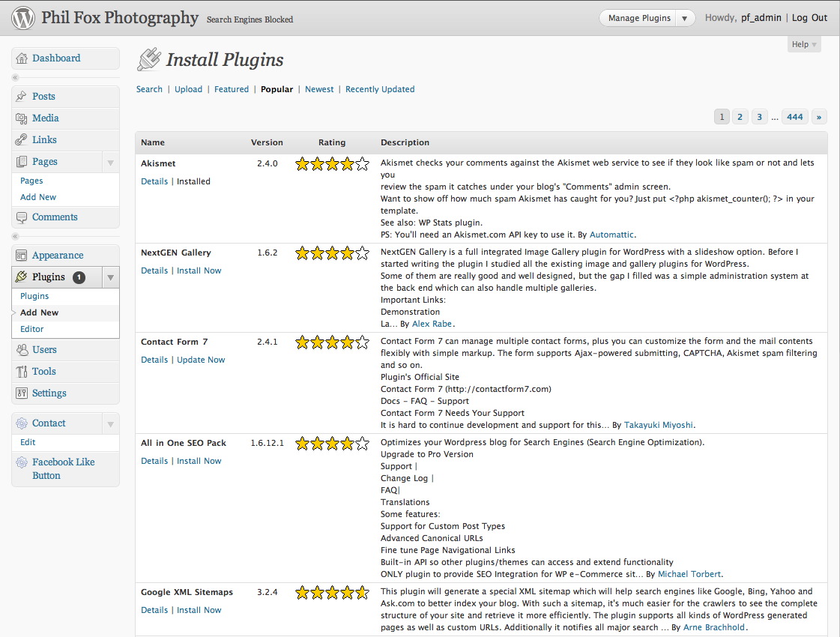
Task: Click the Akismet star rating
Action: (x=332, y=164)
